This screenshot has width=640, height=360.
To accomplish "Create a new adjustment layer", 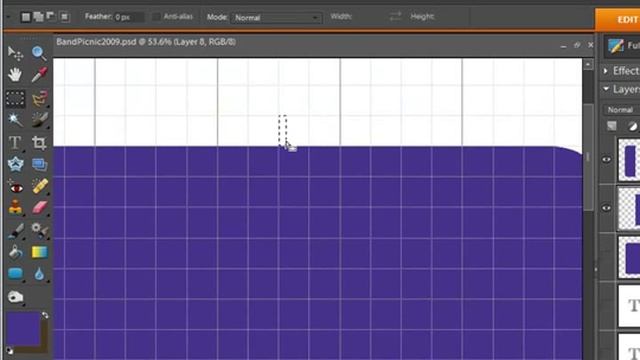I will [632, 126].
